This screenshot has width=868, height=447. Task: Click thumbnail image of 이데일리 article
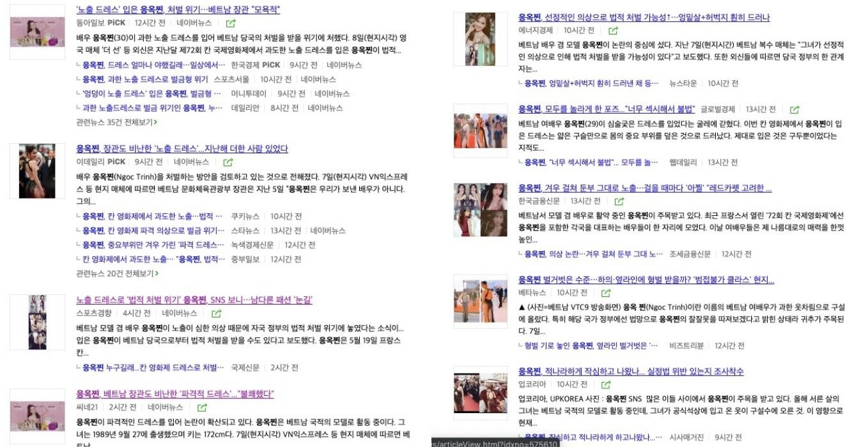pyautogui.click(x=37, y=170)
